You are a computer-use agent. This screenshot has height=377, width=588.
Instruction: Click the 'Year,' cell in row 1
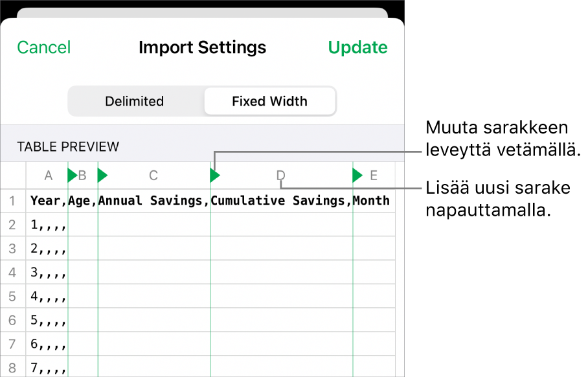(48, 201)
